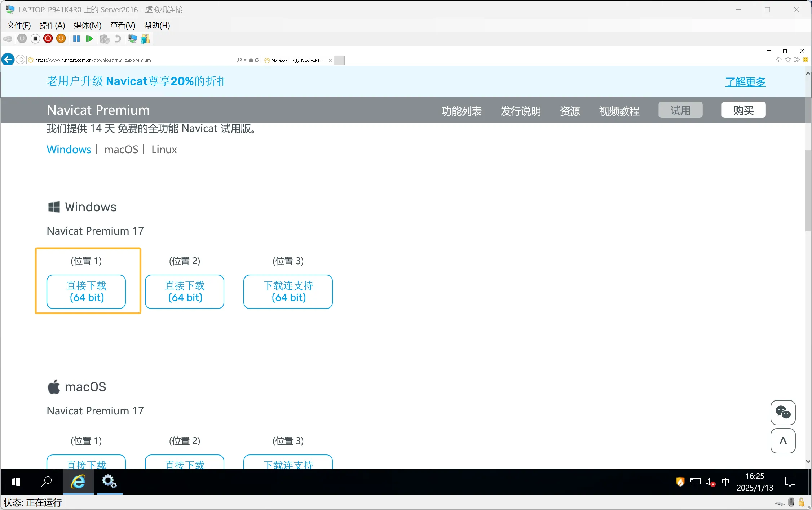Pause the virtual machine
The image size is (812, 510).
click(x=76, y=39)
